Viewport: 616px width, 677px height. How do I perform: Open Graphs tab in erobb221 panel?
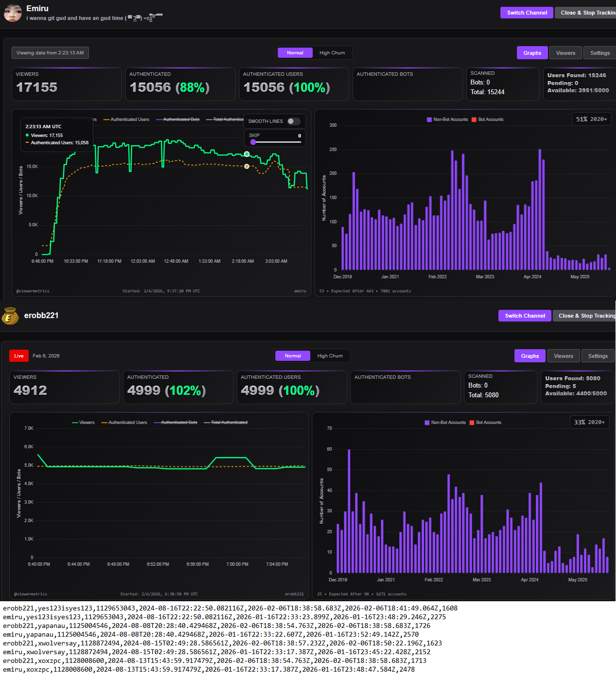[x=530, y=356]
